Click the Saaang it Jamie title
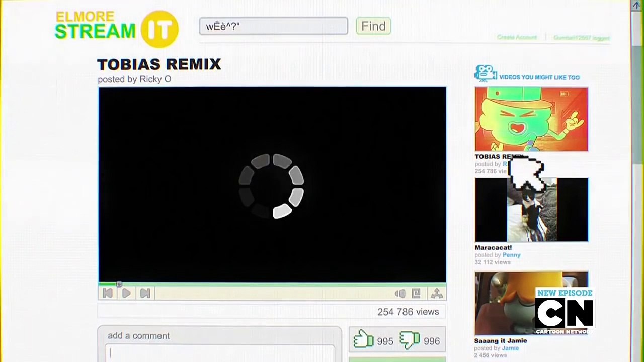 click(501, 340)
